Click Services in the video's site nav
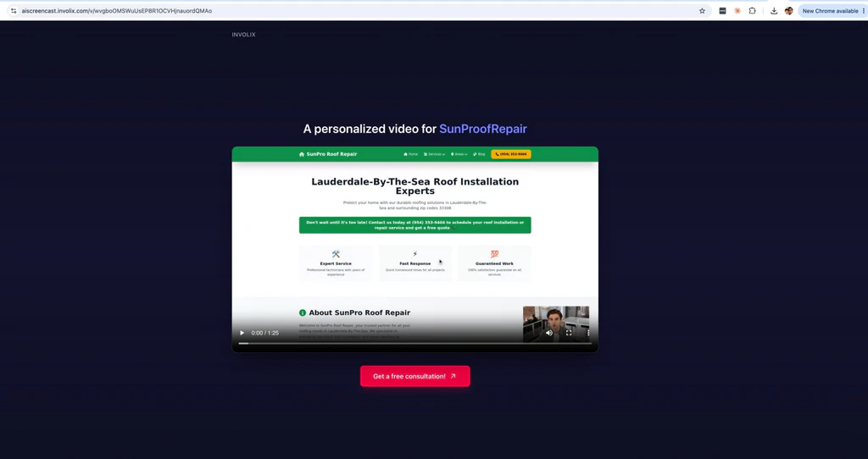Viewport: 868px width, 459px height. 434,154
